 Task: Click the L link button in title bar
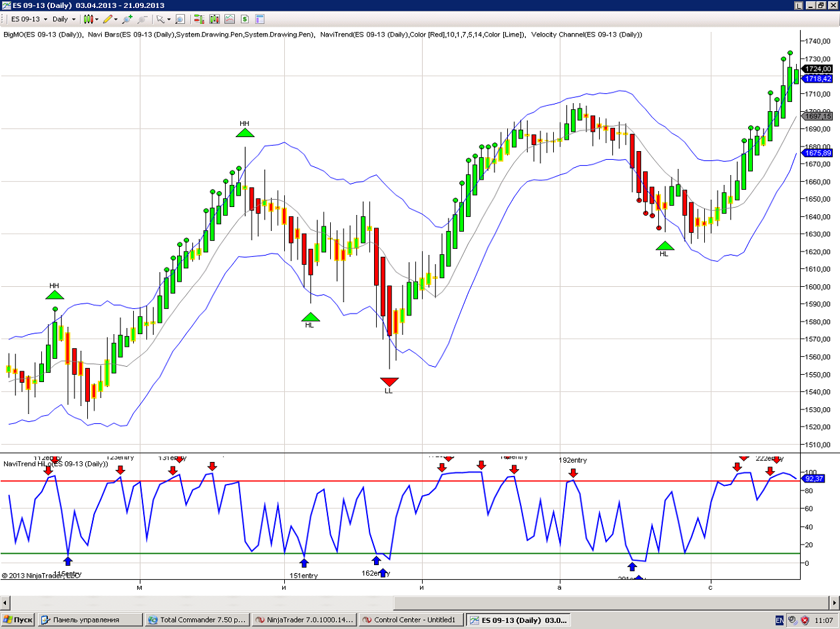pyautogui.click(x=799, y=5)
